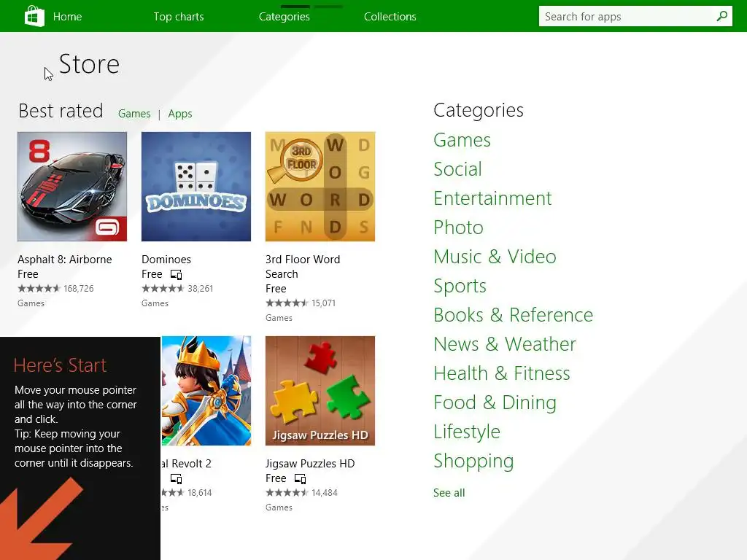Click the device icon under Revolt 2 title
Image resolution: width=747 pixels, height=560 pixels.
coord(177,478)
